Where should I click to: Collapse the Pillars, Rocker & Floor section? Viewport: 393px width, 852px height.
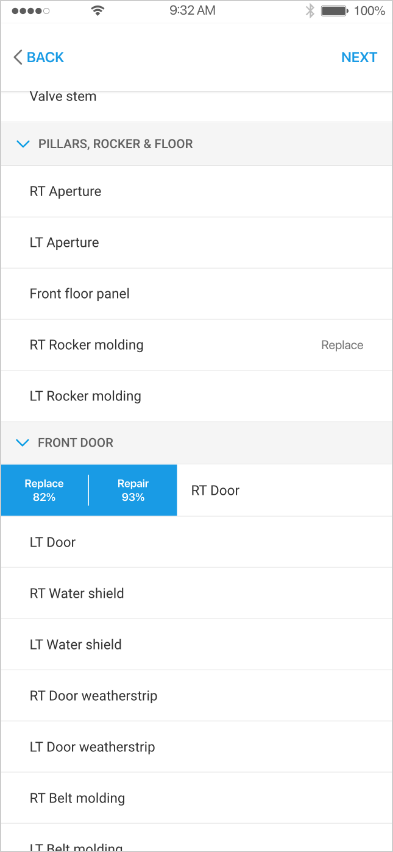23,144
